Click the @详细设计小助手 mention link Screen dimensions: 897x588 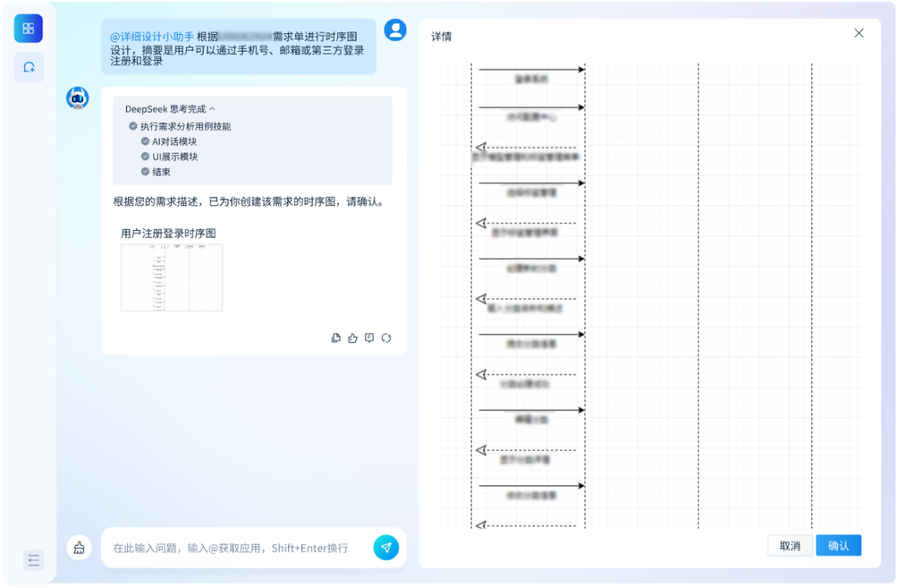(152, 37)
